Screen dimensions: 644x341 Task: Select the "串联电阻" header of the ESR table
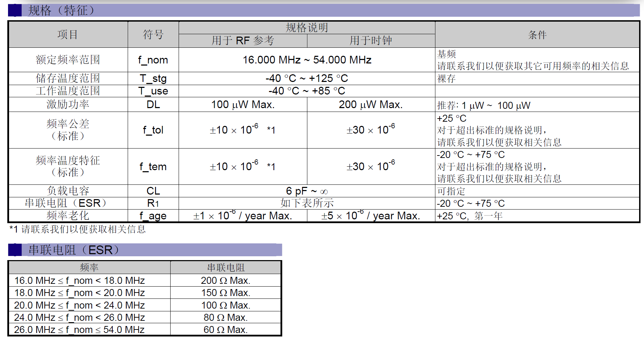pos(226,267)
